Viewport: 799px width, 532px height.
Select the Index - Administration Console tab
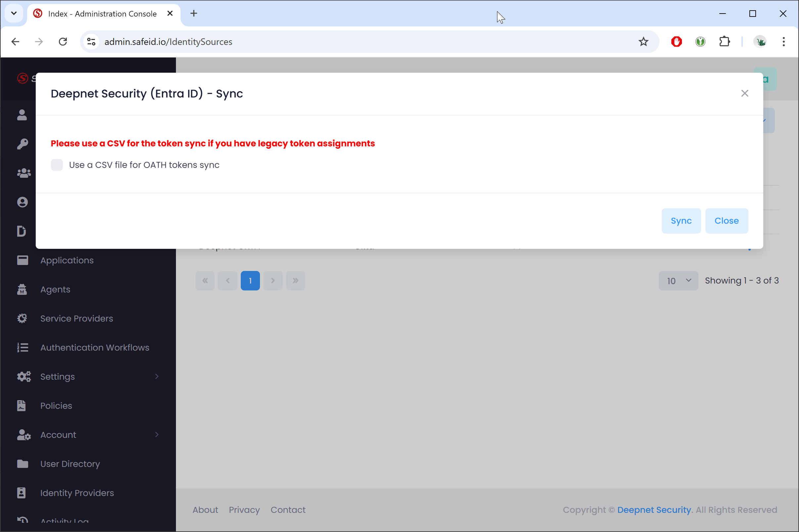click(x=102, y=14)
